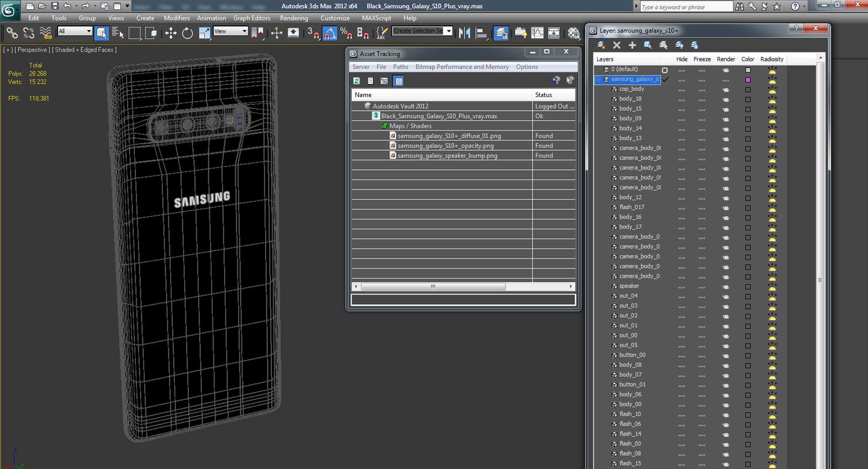Click Delete Highlighted Empty Layers icon
Screen dimensions: 868x469
(617, 45)
